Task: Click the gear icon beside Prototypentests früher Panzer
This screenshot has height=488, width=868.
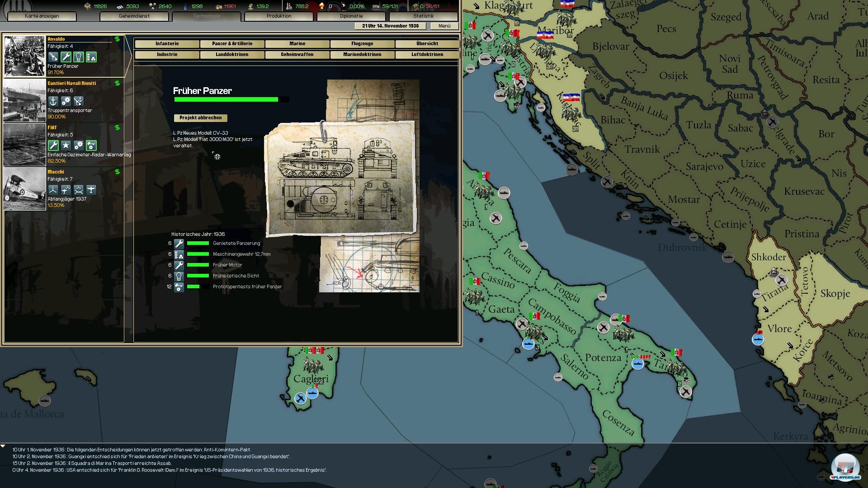Action: tap(179, 287)
